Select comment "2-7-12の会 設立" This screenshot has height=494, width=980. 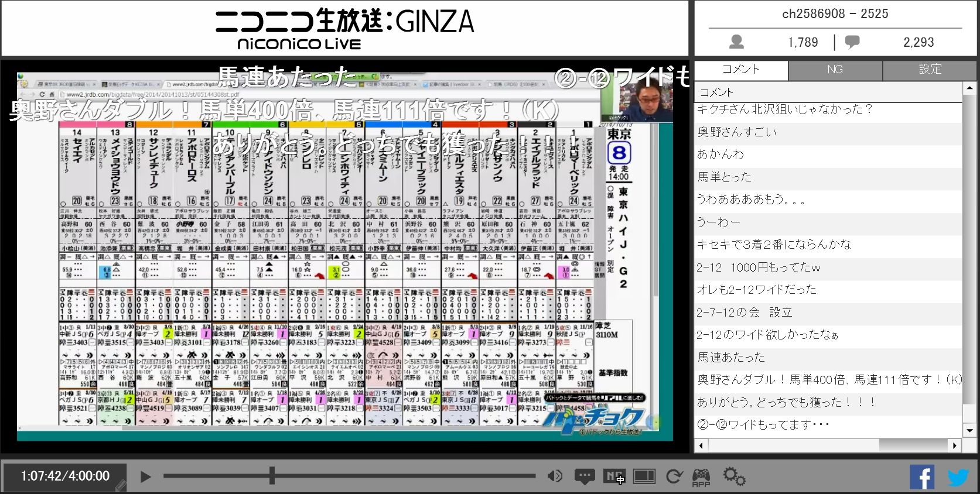pyautogui.click(x=828, y=313)
